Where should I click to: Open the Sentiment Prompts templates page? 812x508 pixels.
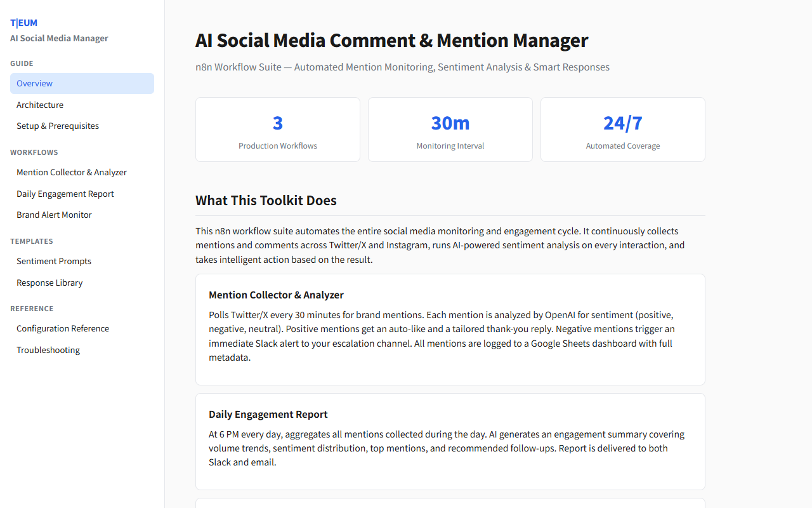click(x=54, y=261)
